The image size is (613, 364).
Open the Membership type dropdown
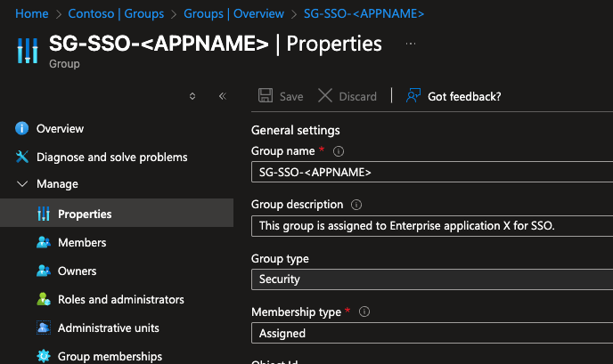(x=431, y=334)
